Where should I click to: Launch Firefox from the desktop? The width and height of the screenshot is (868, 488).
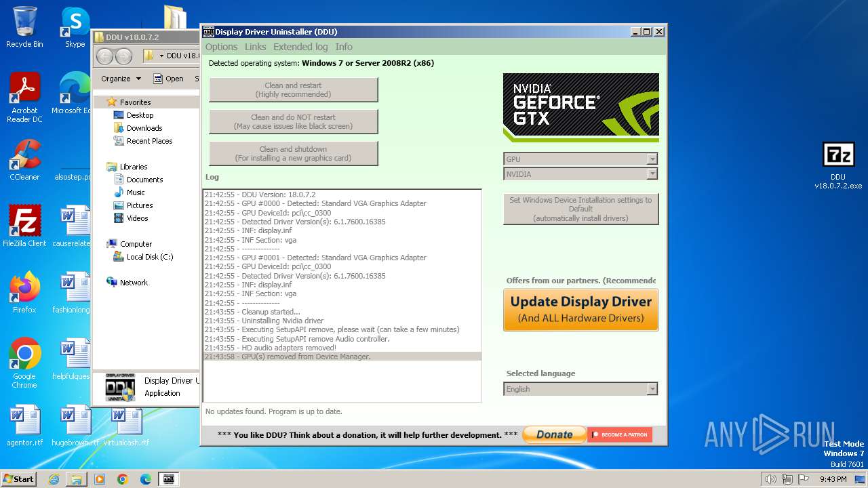click(x=24, y=292)
